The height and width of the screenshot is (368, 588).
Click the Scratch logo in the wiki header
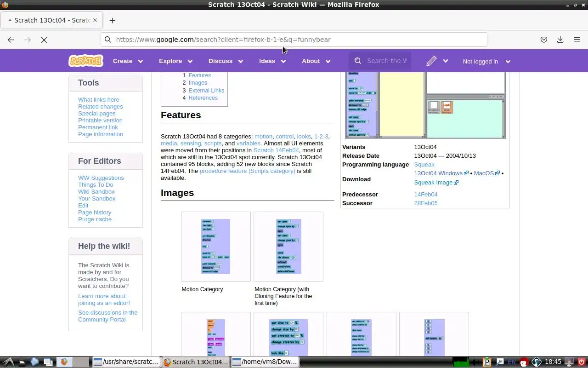tap(86, 61)
